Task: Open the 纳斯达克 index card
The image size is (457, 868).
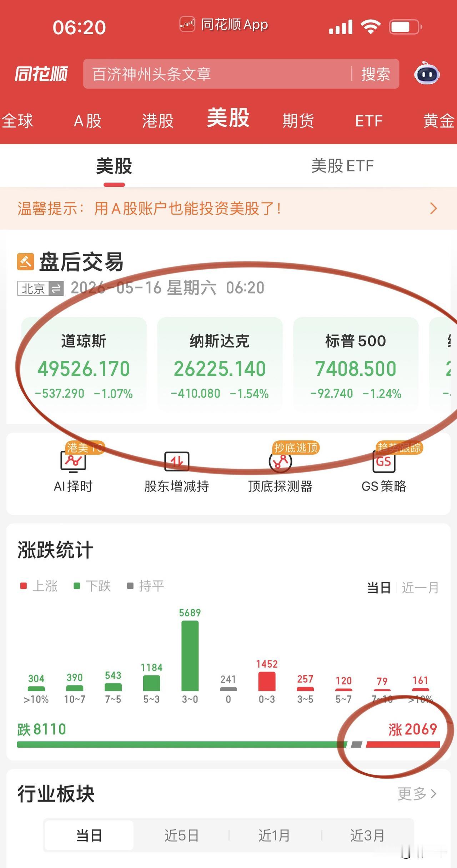Action: click(x=220, y=364)
